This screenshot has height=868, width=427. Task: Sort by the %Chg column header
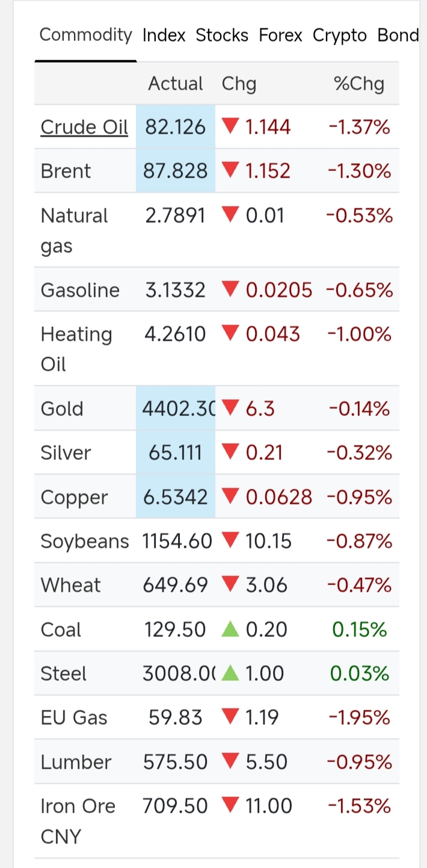[x=359, y=84]
